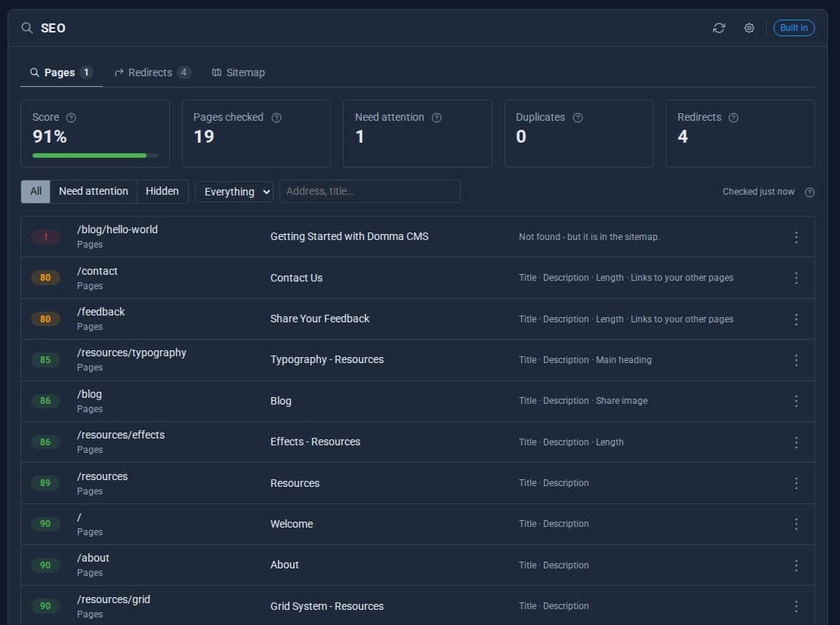Open actions menu for Welcome page row

(796, 524)
